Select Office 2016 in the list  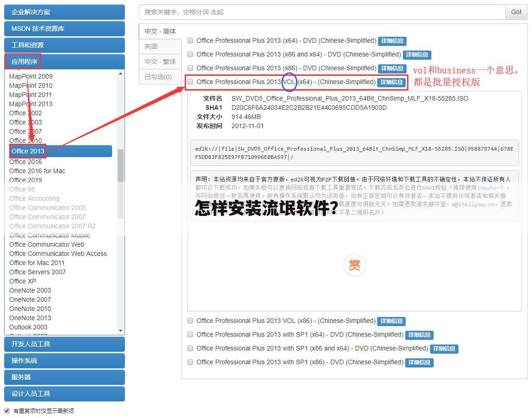click(25, 162)
